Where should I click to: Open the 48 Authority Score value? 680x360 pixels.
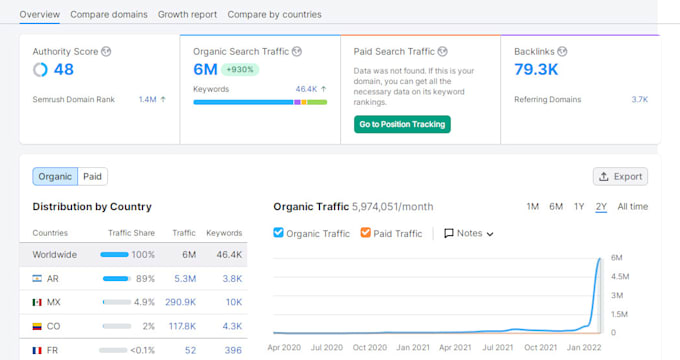(x=64, y=69)
